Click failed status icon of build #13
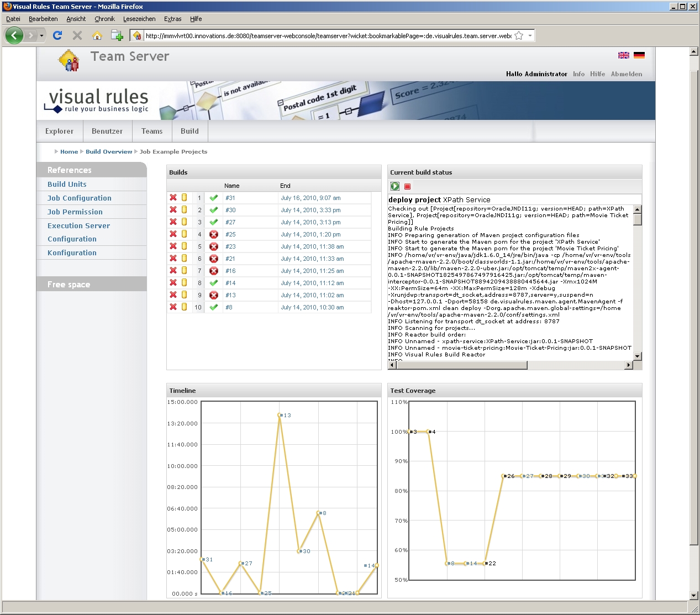 pyautogui.click(x=214, y=295)
